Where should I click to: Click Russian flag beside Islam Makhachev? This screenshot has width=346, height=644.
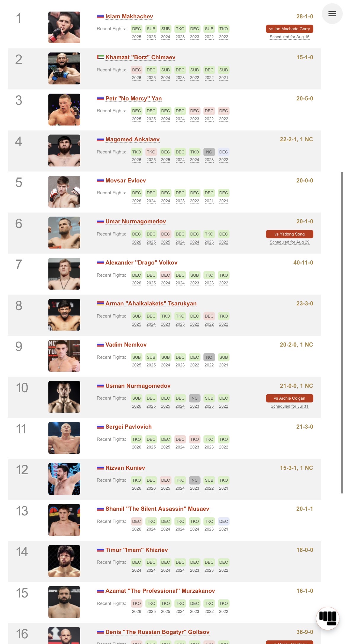click(x=100, y=17)
